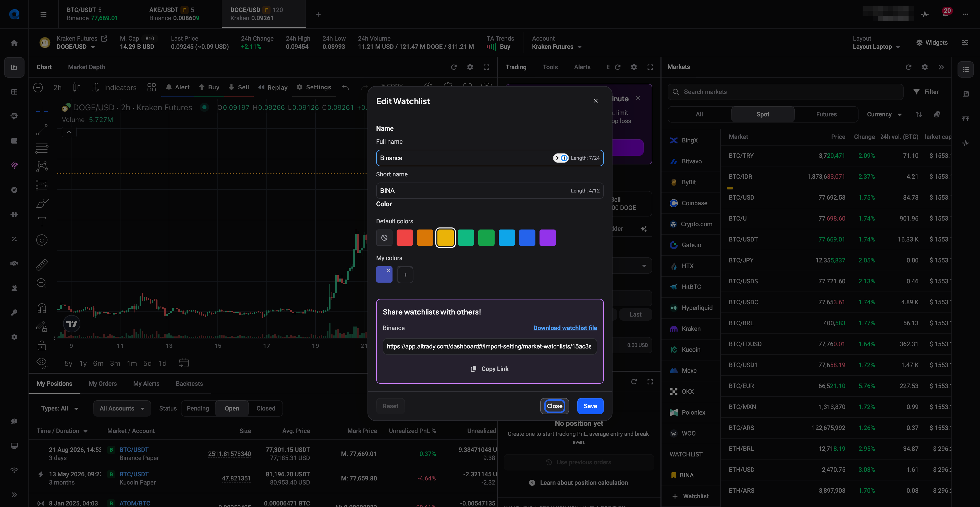Open the Account Kraken Futures dropdown
Screen dimensions: 980x507
[x=557, y=46]
